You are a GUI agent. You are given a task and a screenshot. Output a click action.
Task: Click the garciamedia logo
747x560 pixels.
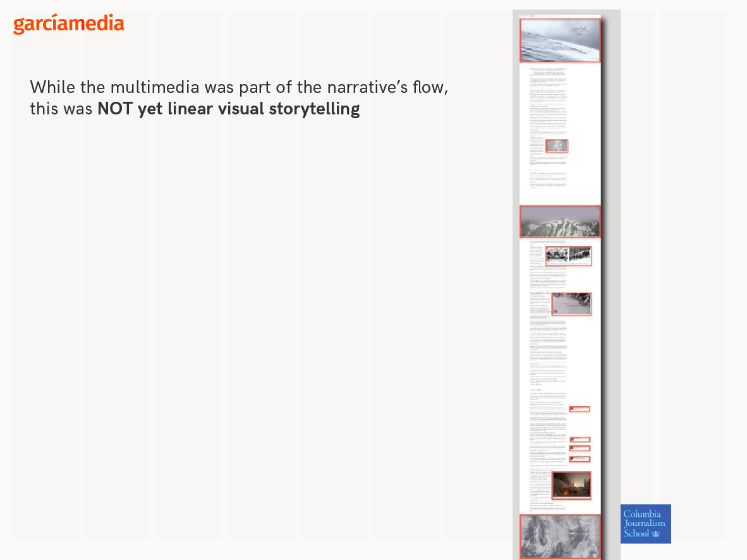pos(69,23)
